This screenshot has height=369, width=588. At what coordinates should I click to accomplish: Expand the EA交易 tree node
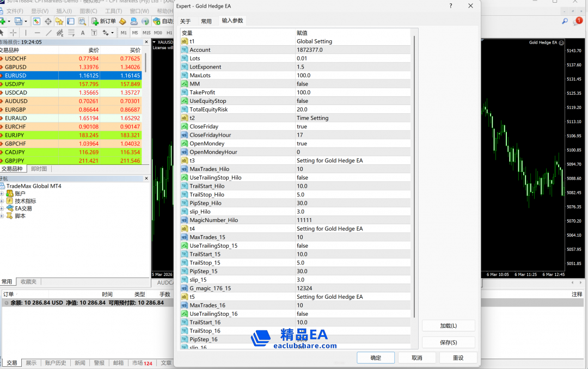[2, 208]
